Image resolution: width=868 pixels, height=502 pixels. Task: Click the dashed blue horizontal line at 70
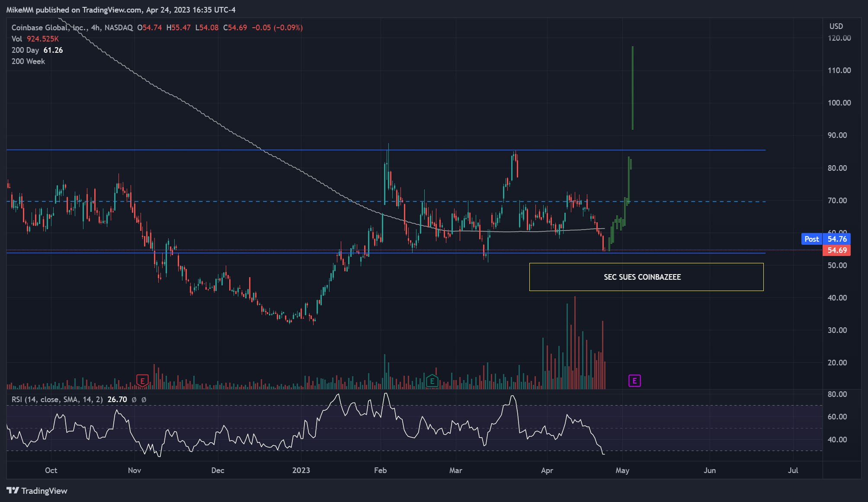386,201
